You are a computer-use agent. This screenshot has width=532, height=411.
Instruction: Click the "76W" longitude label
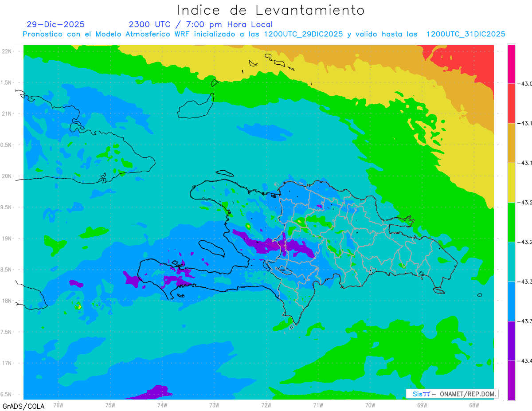click(x=58, y=405)
